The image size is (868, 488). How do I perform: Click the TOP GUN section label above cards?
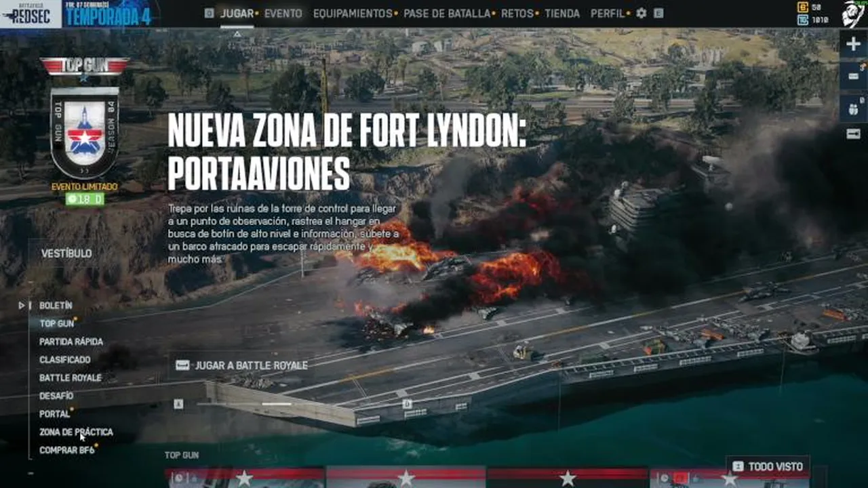tap(182, 455)
